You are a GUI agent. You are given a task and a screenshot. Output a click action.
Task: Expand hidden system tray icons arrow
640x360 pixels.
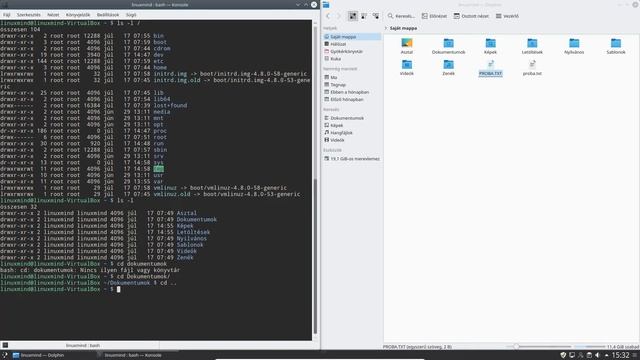click(x=606, y=355)
